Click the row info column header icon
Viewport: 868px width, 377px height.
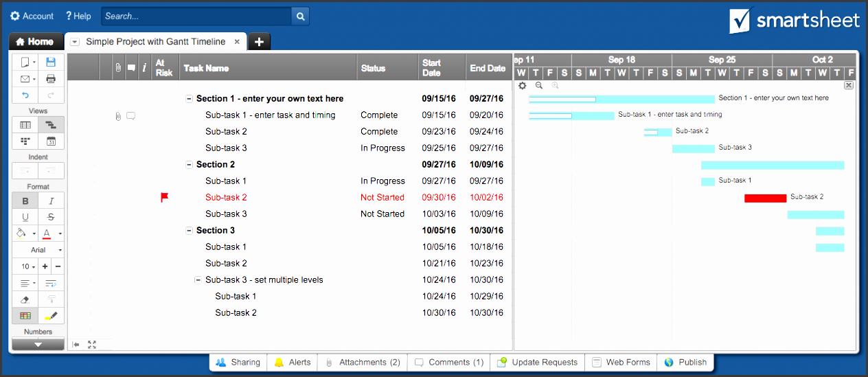[144, 68]
